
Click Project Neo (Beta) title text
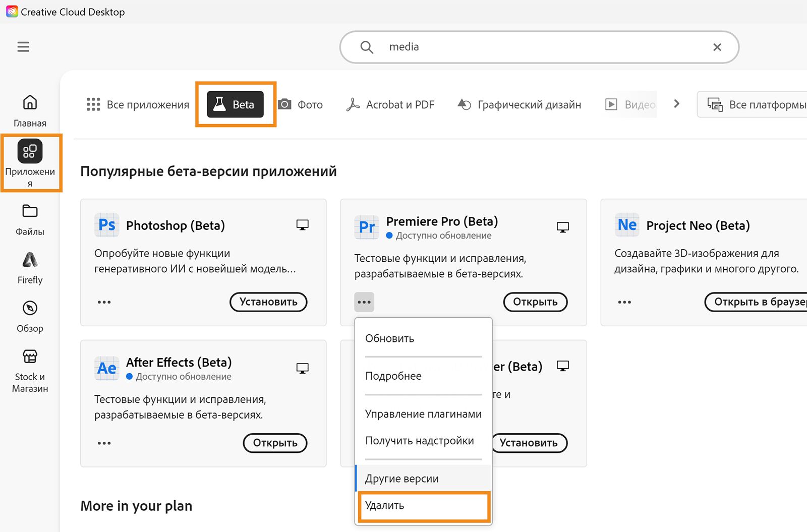tap(698, 225)
